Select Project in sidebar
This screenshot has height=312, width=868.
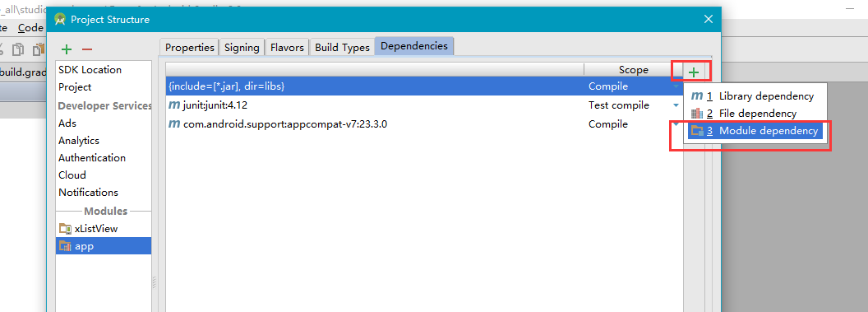click(x=75, y=87)
